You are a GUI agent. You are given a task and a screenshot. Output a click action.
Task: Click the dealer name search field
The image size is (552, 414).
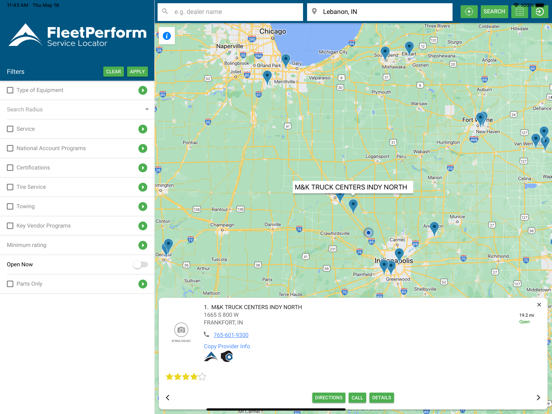coord(230,12)
